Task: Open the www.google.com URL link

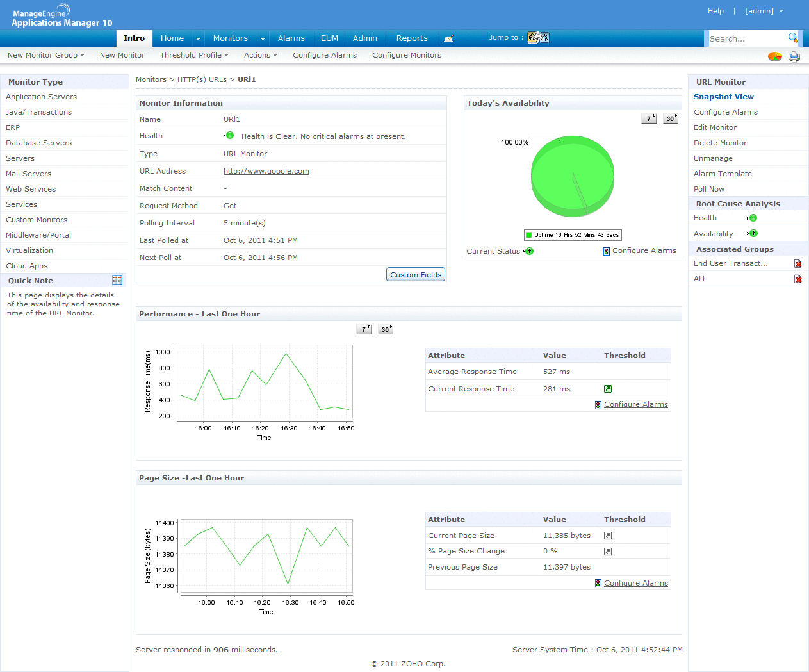Action: (266, 171)
